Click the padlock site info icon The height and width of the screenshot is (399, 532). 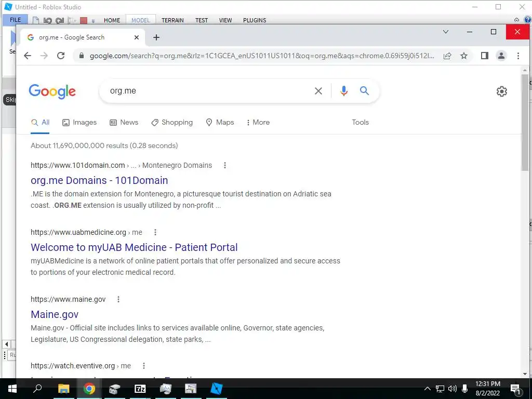[x=82, y=56]
